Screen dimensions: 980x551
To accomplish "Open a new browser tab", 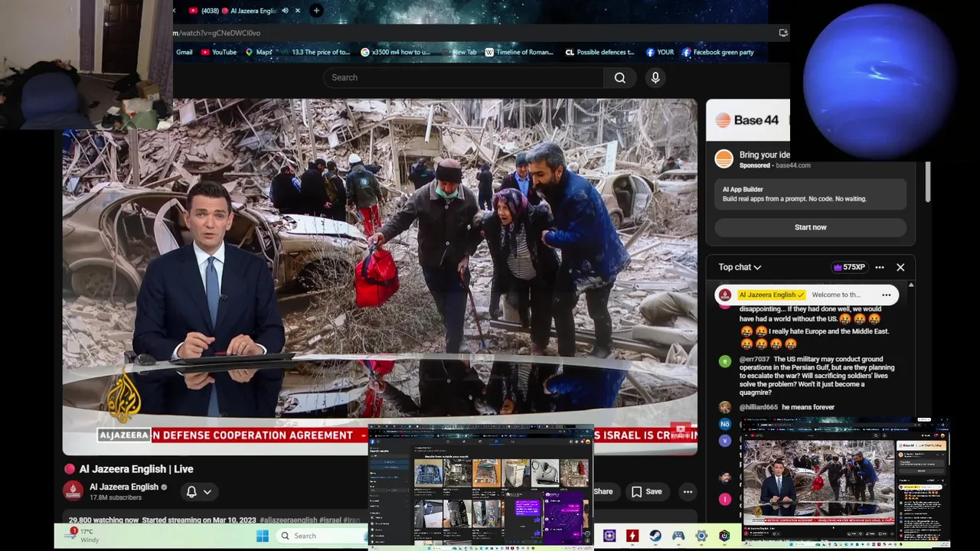I will tap(316, 11).
